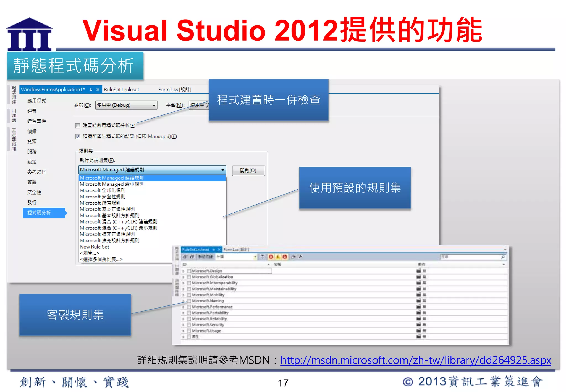
Task: Click action icon for Microsoft.Portability row
Action: [x=419, y=313]
